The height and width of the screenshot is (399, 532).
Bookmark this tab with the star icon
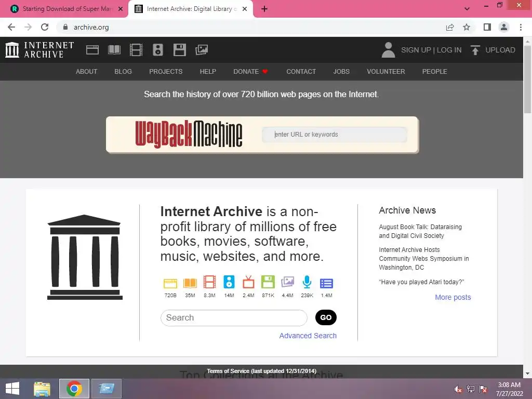(467, 27)
